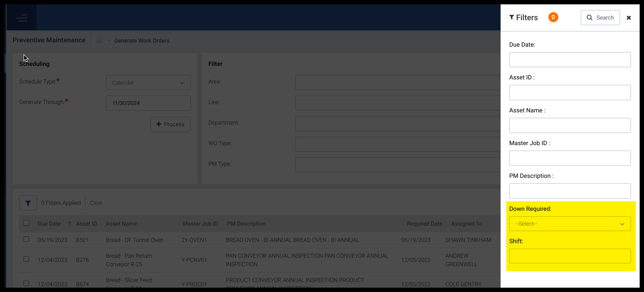Click Generate Work Orders breadcrumb
Image resolution: width=644 pixels, height=292 pixels.
click(141, 40)
